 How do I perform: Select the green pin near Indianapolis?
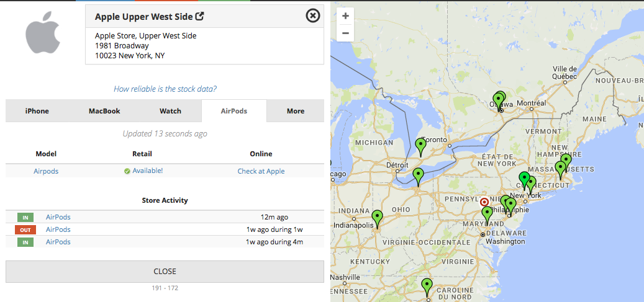[x=377, y=218]
